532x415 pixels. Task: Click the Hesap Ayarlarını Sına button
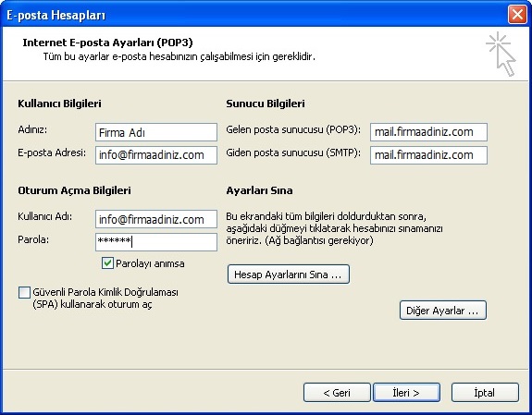tap(289, 274)
